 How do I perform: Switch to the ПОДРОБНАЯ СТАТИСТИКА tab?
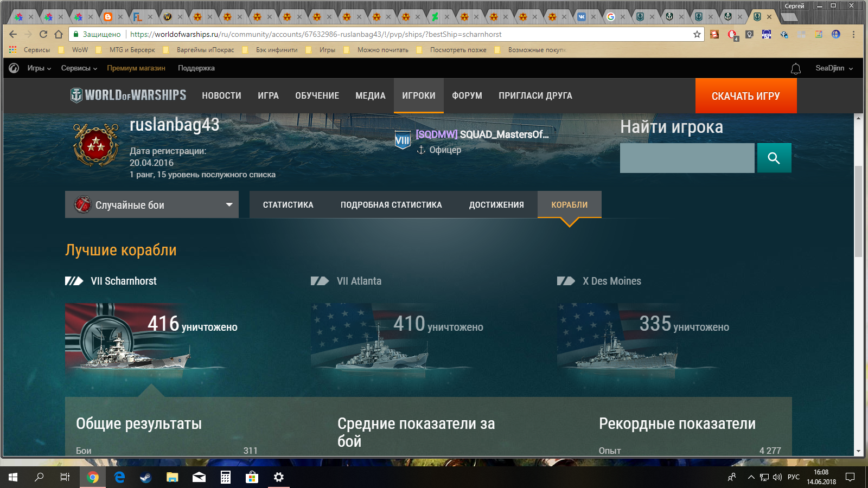(391, 205)
